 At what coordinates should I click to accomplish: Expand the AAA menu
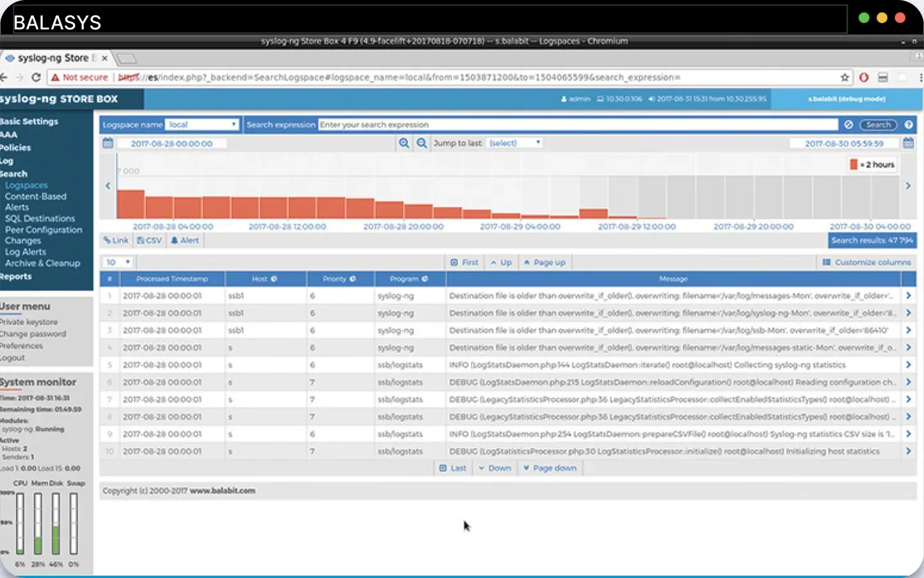pyautogui.click(x=8, y=134)
